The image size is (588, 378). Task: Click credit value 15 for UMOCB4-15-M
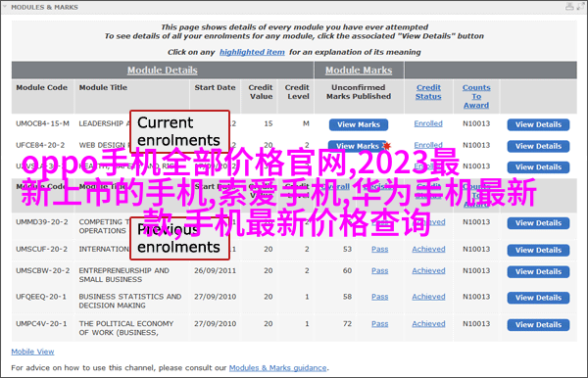tap(269, 123)
